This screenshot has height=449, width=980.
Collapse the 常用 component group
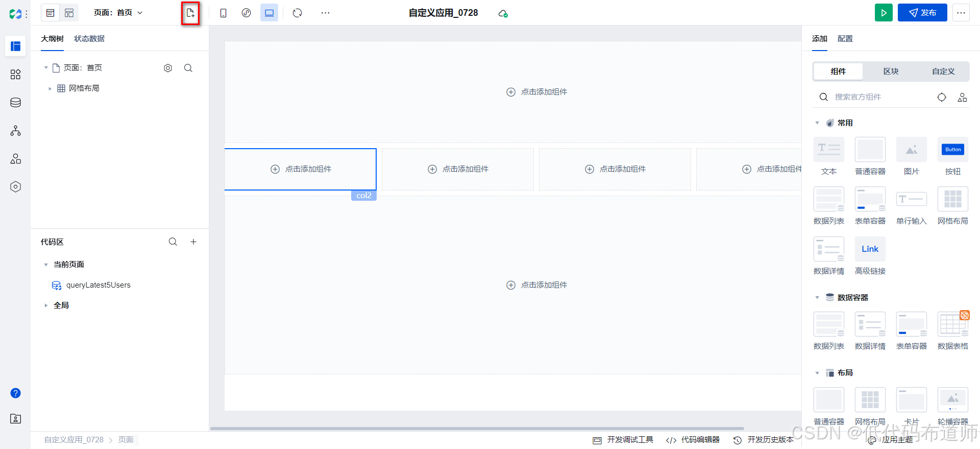tap(817, 123)
